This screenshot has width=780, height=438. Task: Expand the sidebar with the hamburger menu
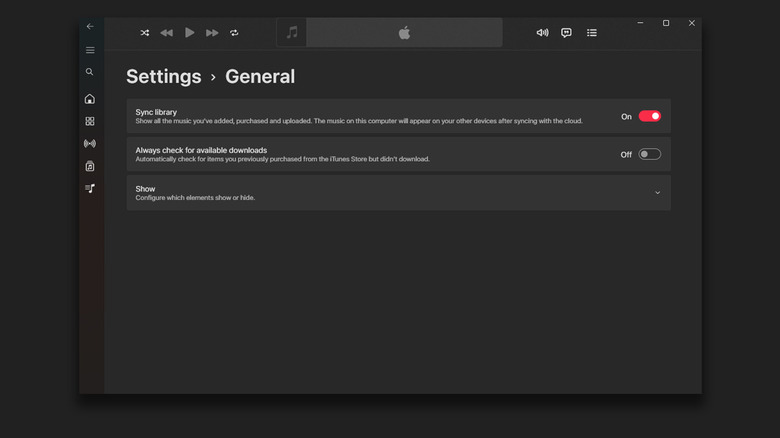point(90,50)
